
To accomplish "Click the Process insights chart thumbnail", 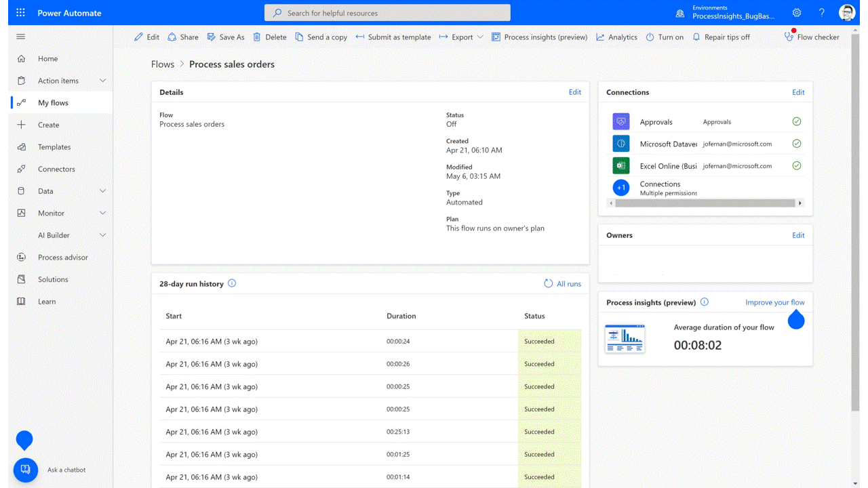I will pyautogui.click(x=625, y=338).
